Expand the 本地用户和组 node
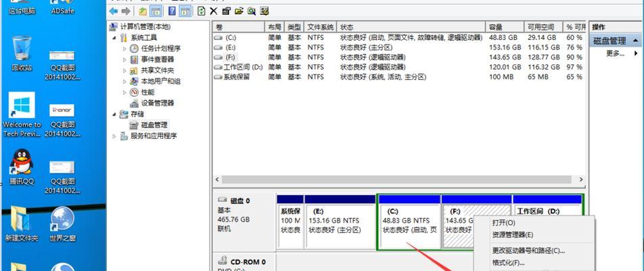The width and height of the screenshot is (644, 271). coord(124,81)
